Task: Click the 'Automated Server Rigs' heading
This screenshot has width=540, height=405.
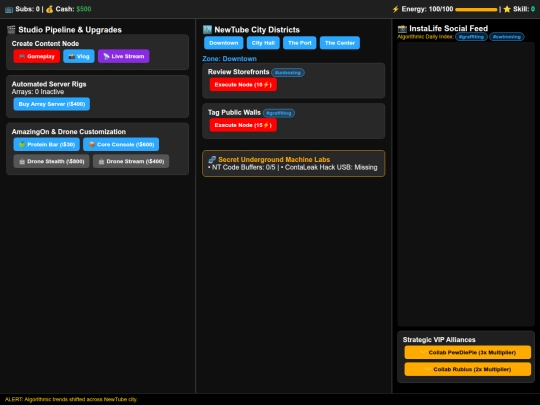Action: tap(49, 84)
